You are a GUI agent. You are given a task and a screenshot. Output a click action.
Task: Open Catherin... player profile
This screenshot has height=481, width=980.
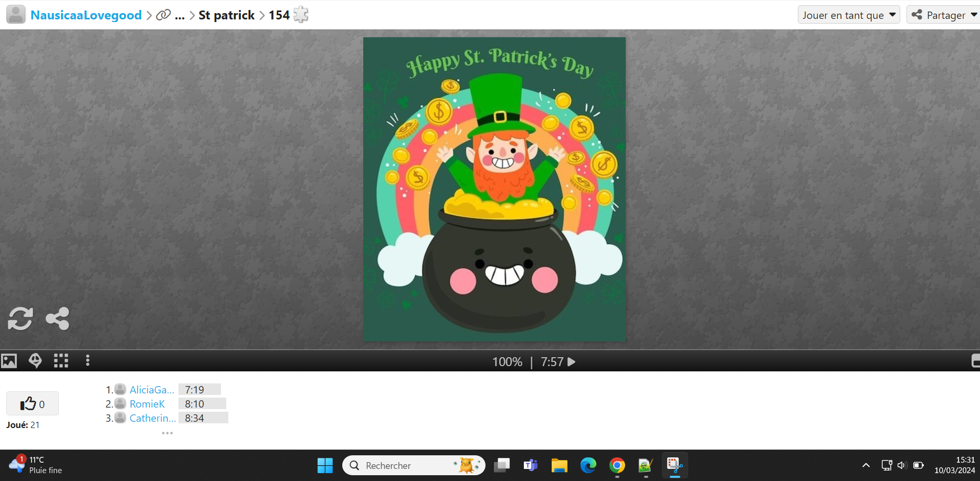click(x=153, y=418)
